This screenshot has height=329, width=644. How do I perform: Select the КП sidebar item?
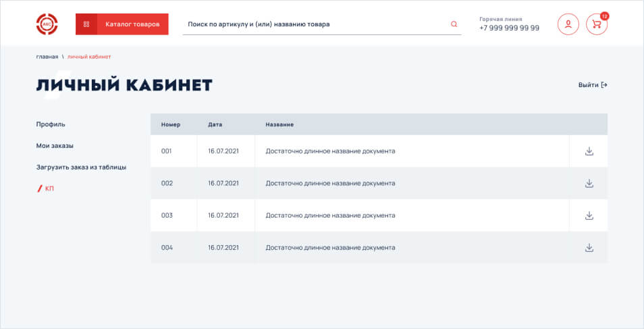pyautogui.click(x=49, y=188)
